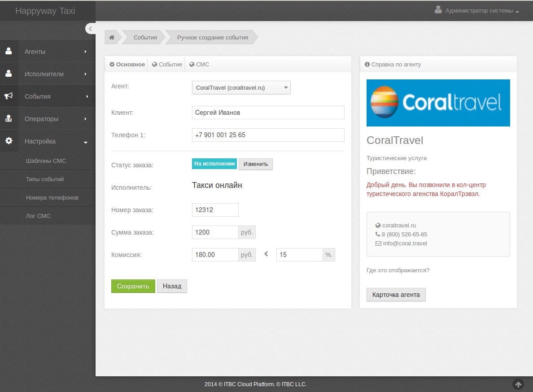Click the Исполнители user icon in sidebar
Viewport: 533px width, 392px height.
point(9,74)
